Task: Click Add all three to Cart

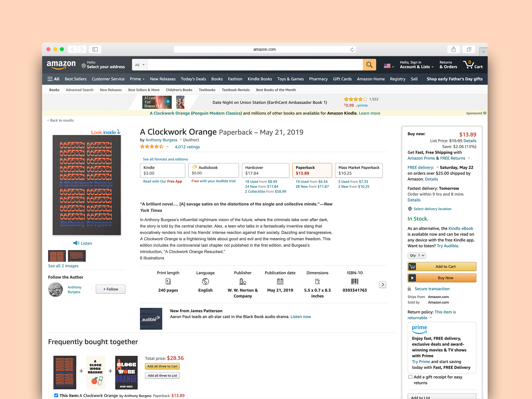Action: (x=162, y=366)
